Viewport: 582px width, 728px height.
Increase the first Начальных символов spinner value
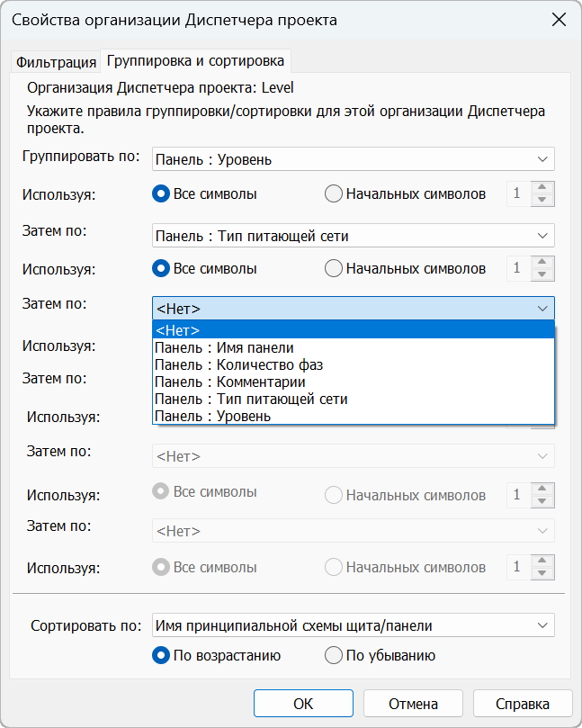(542, 188)
